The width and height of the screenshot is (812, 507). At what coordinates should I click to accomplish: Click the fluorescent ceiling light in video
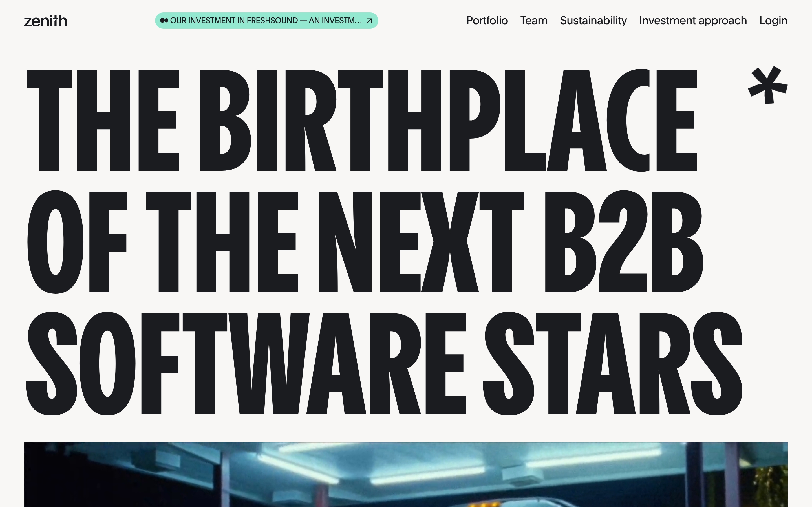click(426, 475)
